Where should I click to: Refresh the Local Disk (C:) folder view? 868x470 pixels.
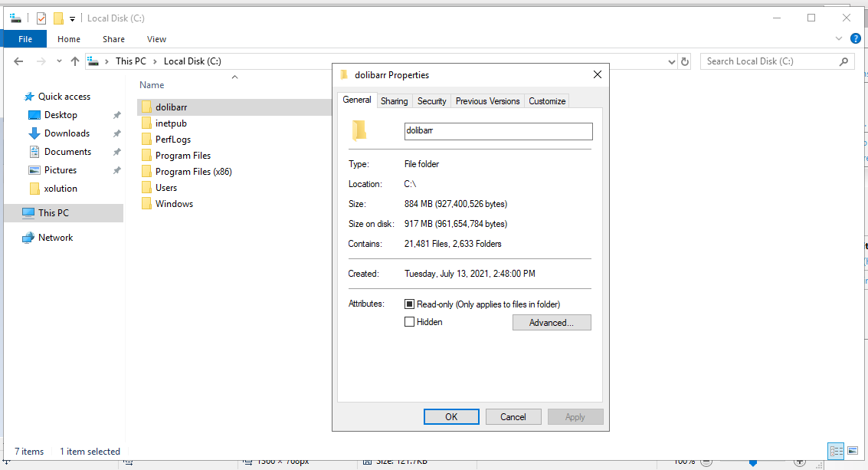point(685,61)
